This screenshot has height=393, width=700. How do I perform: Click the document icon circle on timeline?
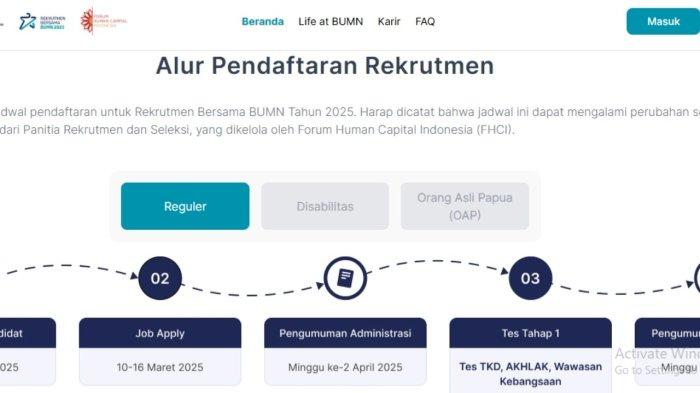(345, 278)
